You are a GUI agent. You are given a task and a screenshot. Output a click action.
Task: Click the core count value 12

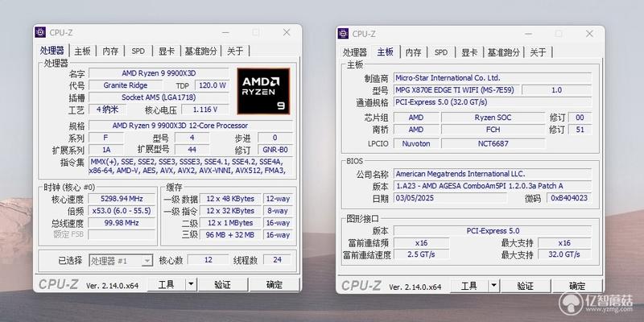[x=208, y=259]
